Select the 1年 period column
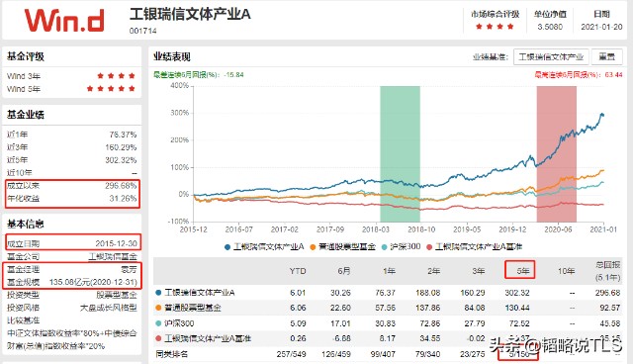The width and height of the screenshot is (633, 364). click(x=389, y=271)
